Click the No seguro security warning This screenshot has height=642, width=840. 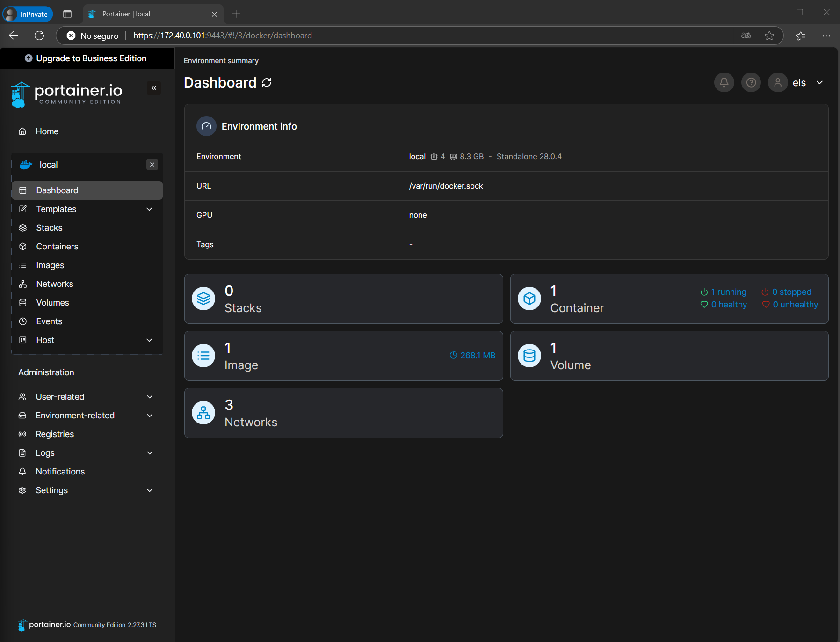[93, 36]
